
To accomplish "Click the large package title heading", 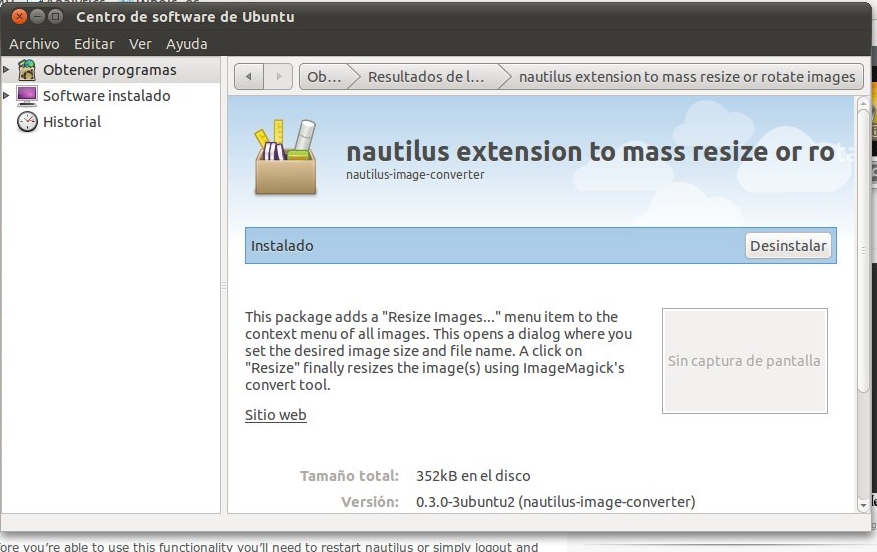I will click(591, 152).
